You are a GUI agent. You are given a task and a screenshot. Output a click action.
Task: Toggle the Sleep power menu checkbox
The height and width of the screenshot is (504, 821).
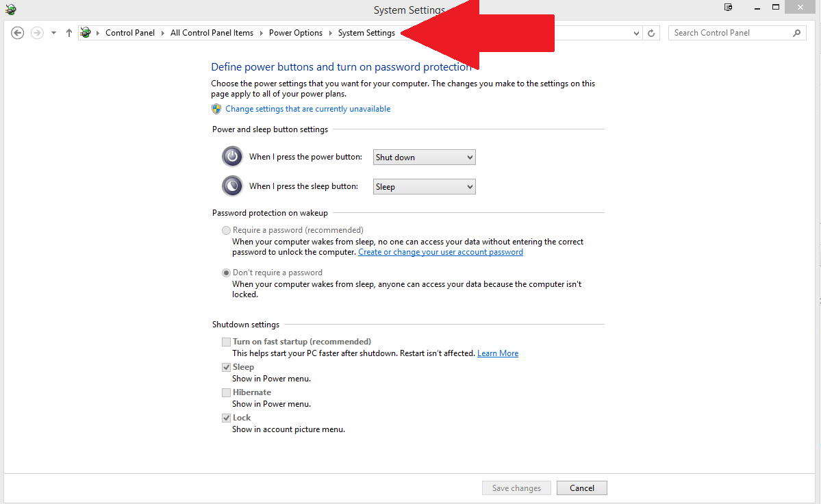pyautogui.click(x=226, y=368)
